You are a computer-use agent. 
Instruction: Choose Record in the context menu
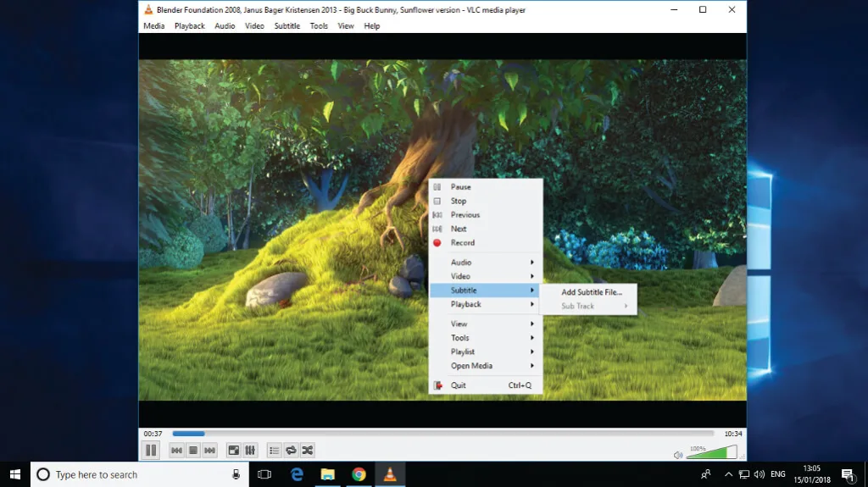pos(486,242)
